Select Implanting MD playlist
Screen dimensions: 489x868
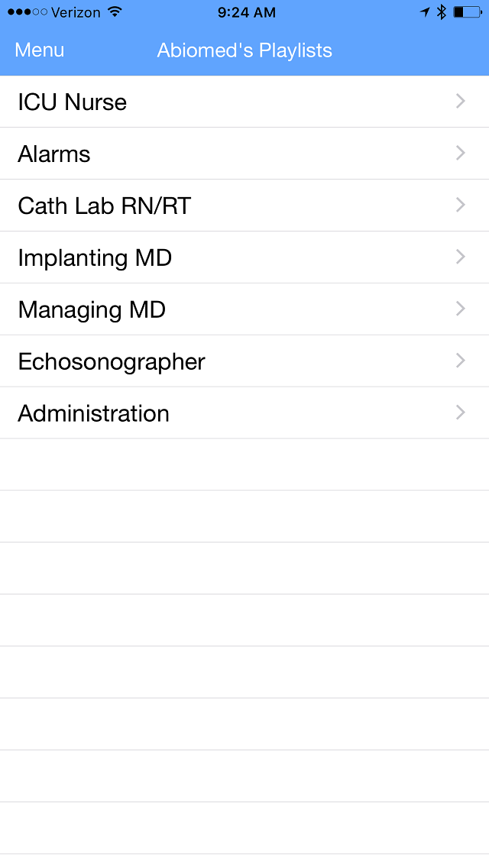[95, 257]
